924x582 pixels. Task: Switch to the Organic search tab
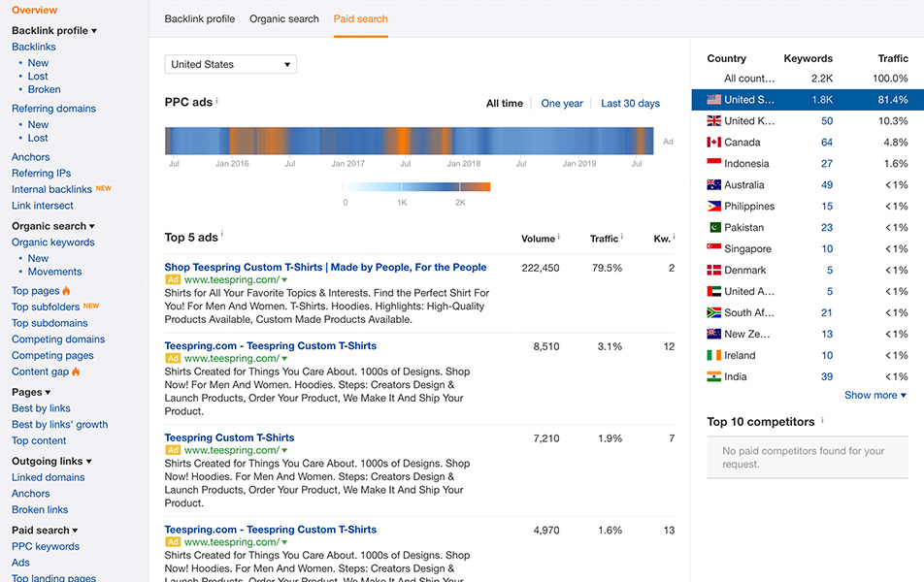(x=284, y=19)
